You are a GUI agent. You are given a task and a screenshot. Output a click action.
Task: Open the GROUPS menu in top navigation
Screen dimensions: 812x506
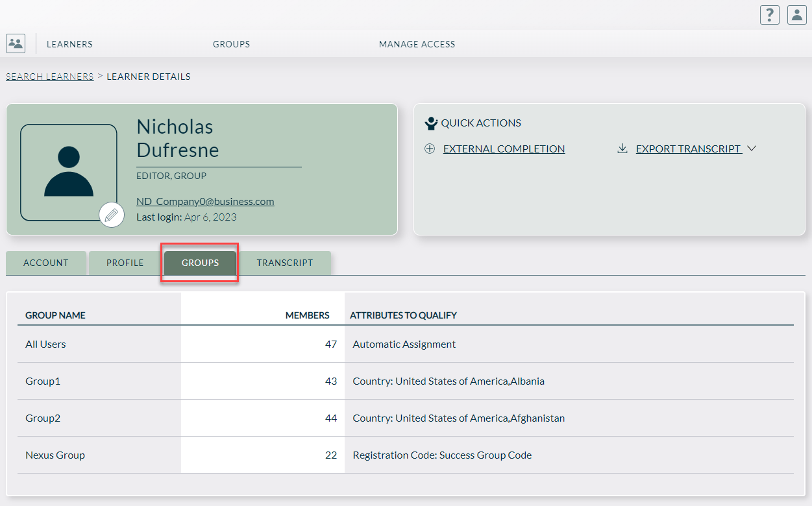tap(232, 44)
